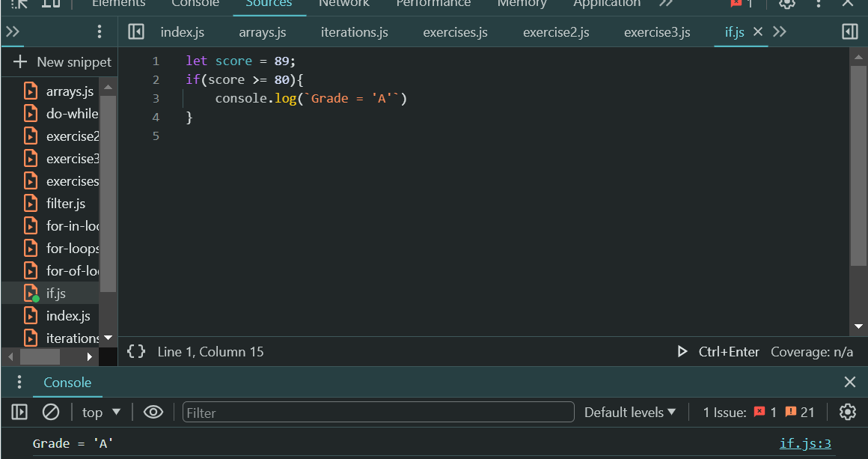
Task: Expand hidden source file tabs
Action: [780, 31]
